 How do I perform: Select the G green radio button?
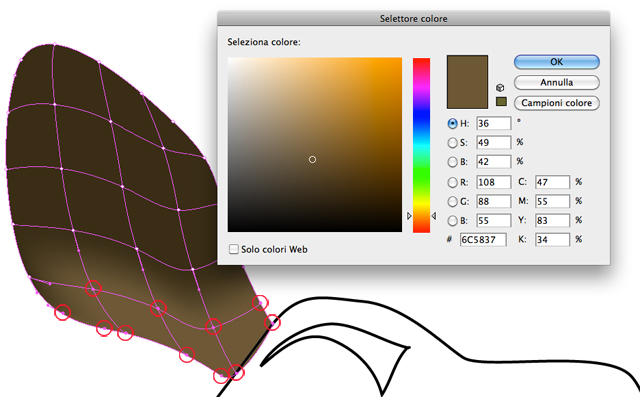[452, 201]
